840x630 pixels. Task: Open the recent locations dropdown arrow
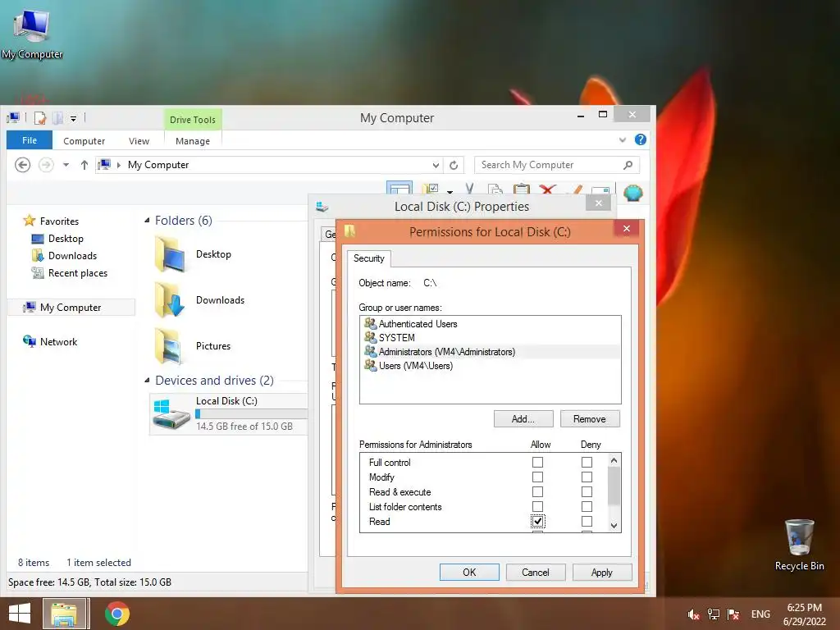pyautogui.click(x=66, y=165)
